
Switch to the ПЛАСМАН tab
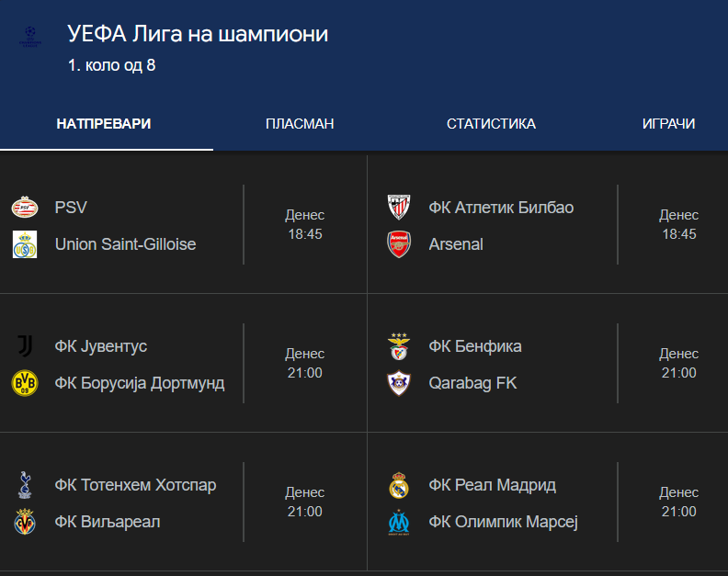point(300,124)
